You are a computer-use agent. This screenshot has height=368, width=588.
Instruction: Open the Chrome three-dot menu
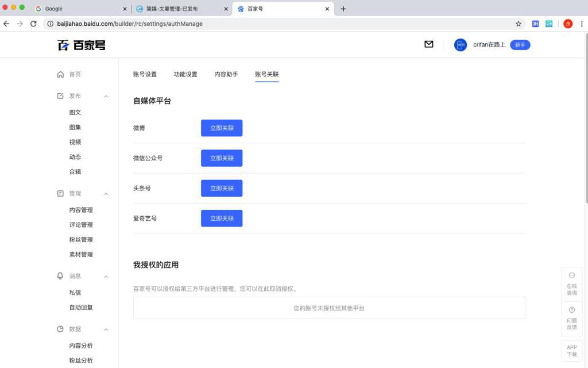(582, 24)
